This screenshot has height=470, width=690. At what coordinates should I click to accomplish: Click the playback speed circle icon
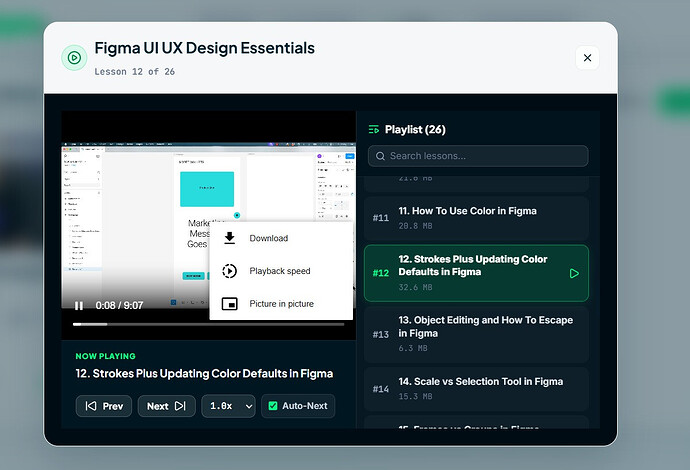229,271
